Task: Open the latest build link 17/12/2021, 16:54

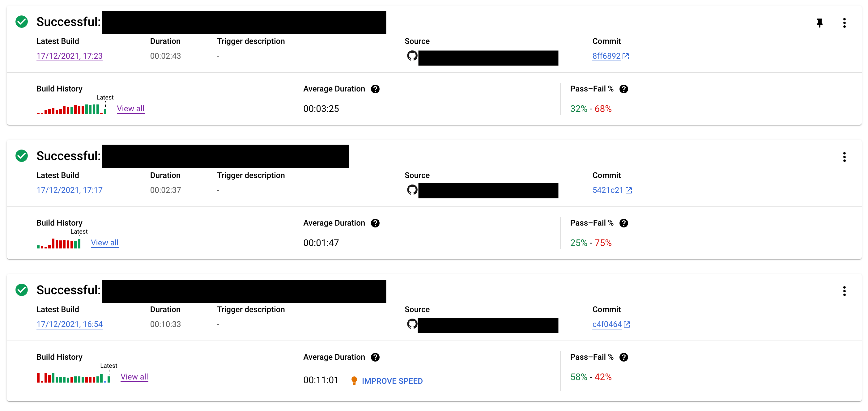Action: tap(70, 324)
